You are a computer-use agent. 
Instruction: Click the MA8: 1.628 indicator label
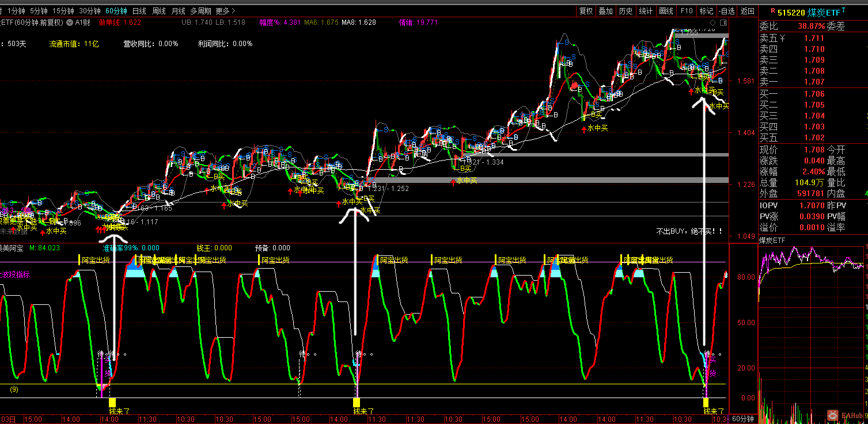coord(358,22)
